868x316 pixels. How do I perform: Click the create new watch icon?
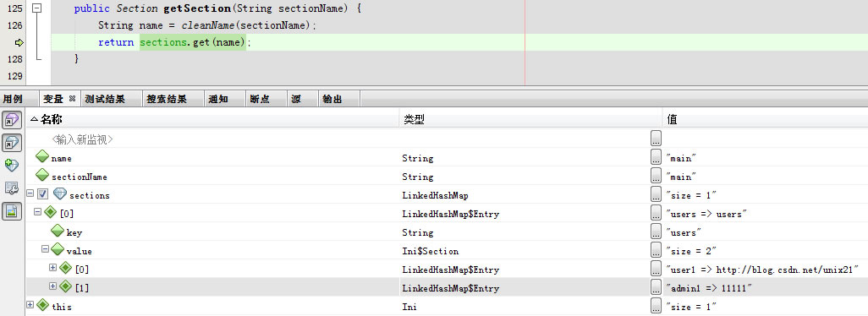(x=12, y=166)
